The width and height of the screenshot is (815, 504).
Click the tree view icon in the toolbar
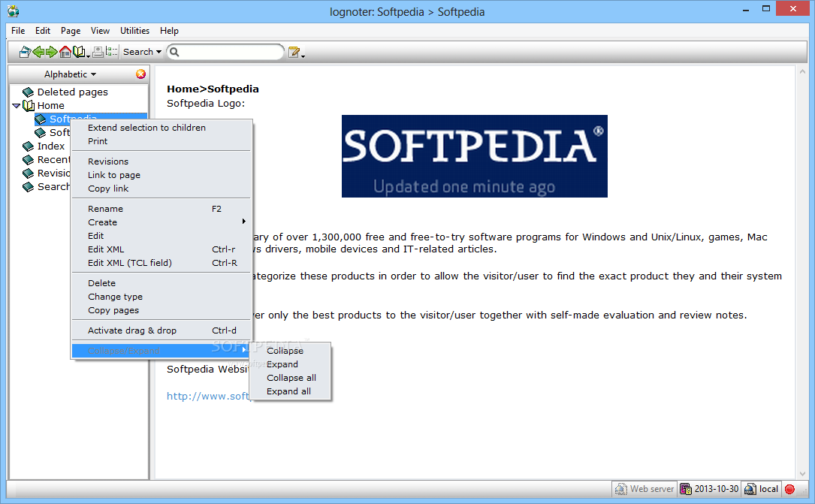pos(111,51)
